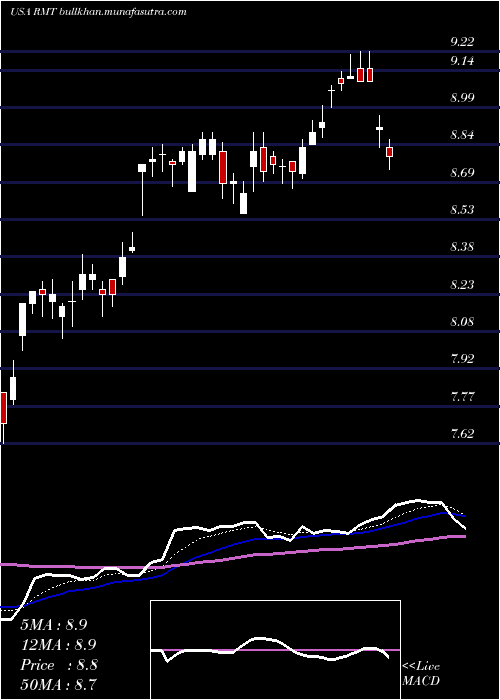The width and height of the screenshot is (500, 700).
Task: Click the 9.14 price axis label
Action: click(x=462, y=61)
